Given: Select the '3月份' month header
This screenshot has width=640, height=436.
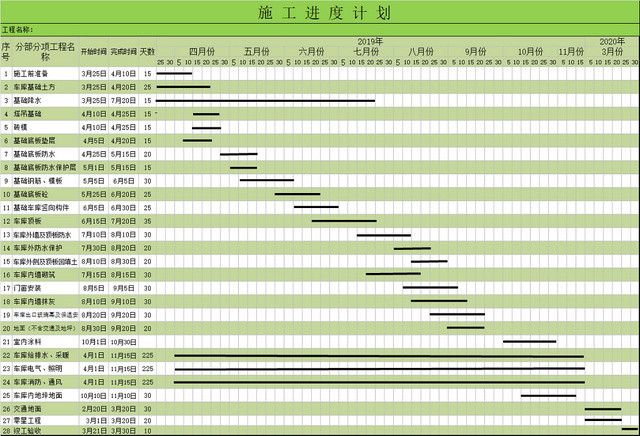Looking at the screenshot, I should pyautogui.click(x=612, y=52).
